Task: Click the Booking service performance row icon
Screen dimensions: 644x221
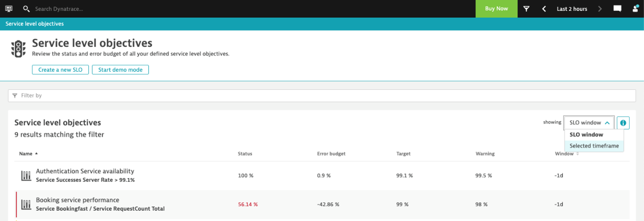Action: (26, 204)
